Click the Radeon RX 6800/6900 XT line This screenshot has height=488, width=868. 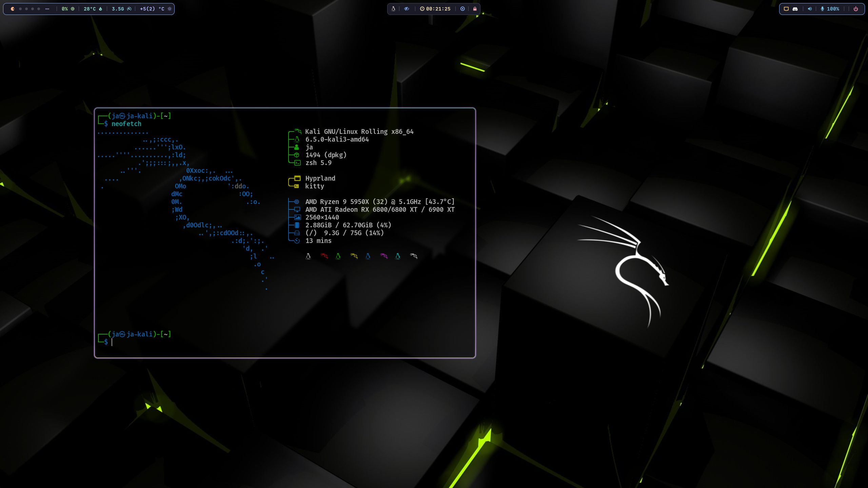pyautogui.click(x=380, y=209)
